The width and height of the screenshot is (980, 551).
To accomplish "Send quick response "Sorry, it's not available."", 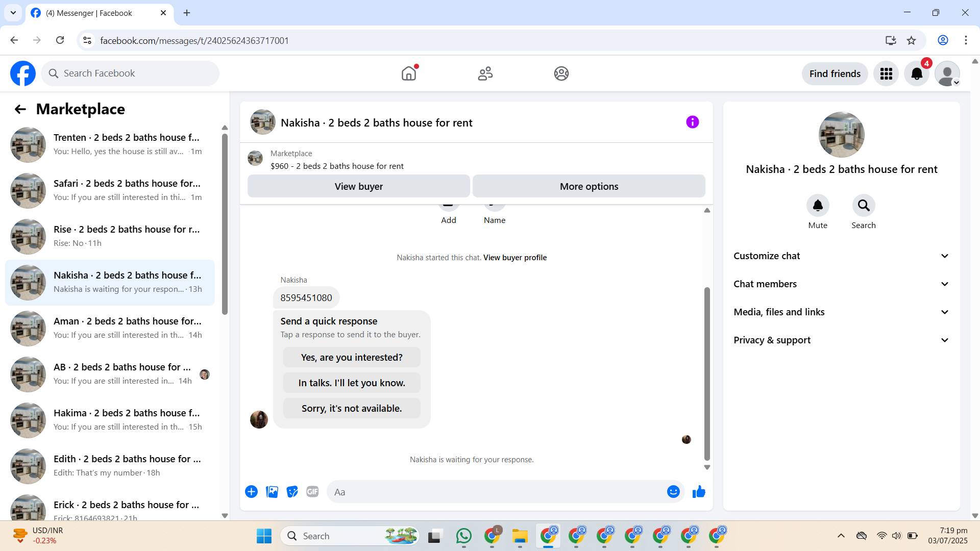I will point(352,408).
